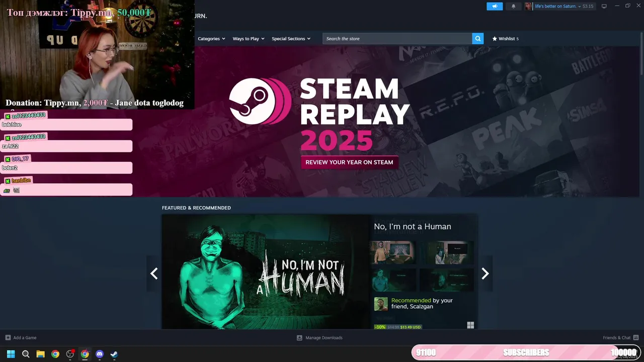
Task: Click the -10% $13.49 USD price tag
Action: 398,327
